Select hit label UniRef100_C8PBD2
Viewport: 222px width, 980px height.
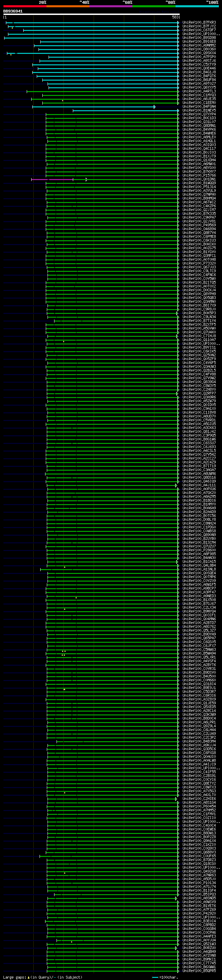coord(199,925)
